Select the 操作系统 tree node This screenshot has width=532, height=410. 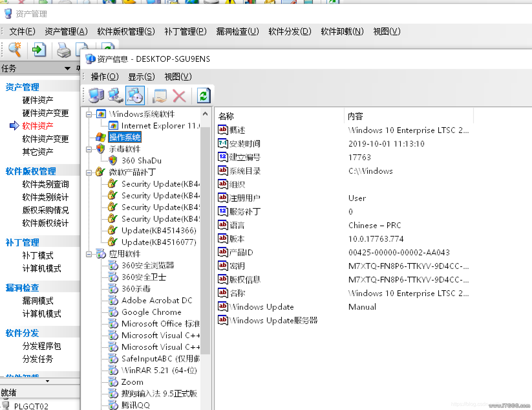(x=125, y=137)
